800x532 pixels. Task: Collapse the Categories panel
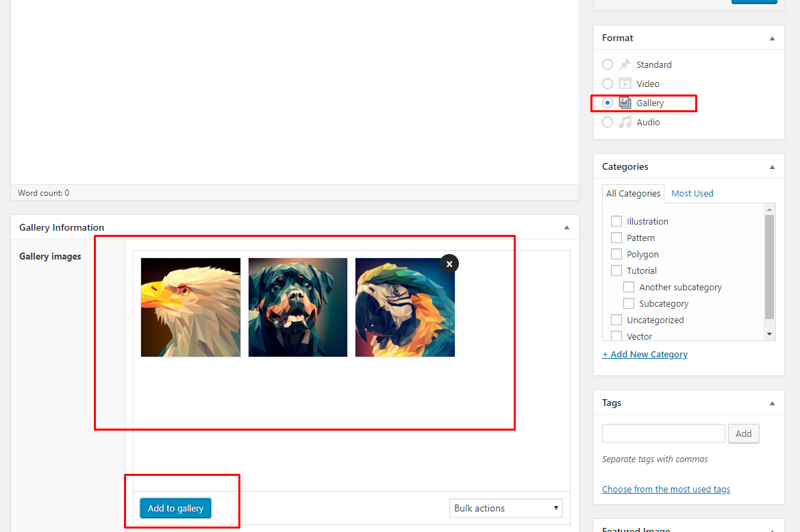[x=772, y=167]
